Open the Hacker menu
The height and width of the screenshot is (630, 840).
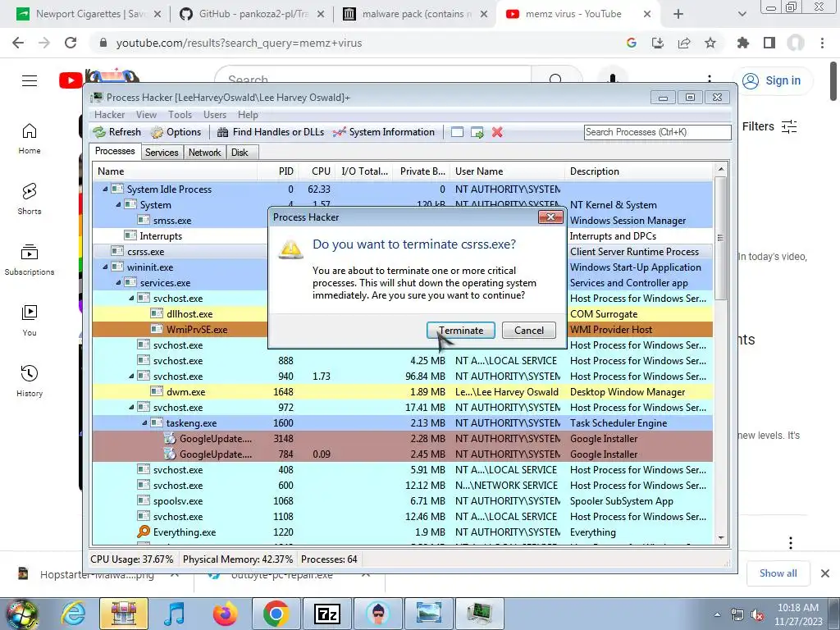tap(109, 115)
